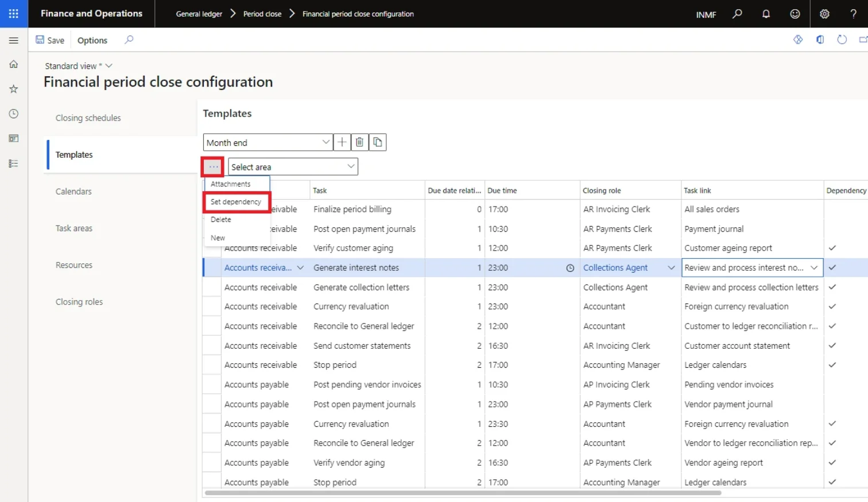Viewport: 868px width, 502px height.
Task: Open Recent clock icon in sidebar
Action: (14, 114)
